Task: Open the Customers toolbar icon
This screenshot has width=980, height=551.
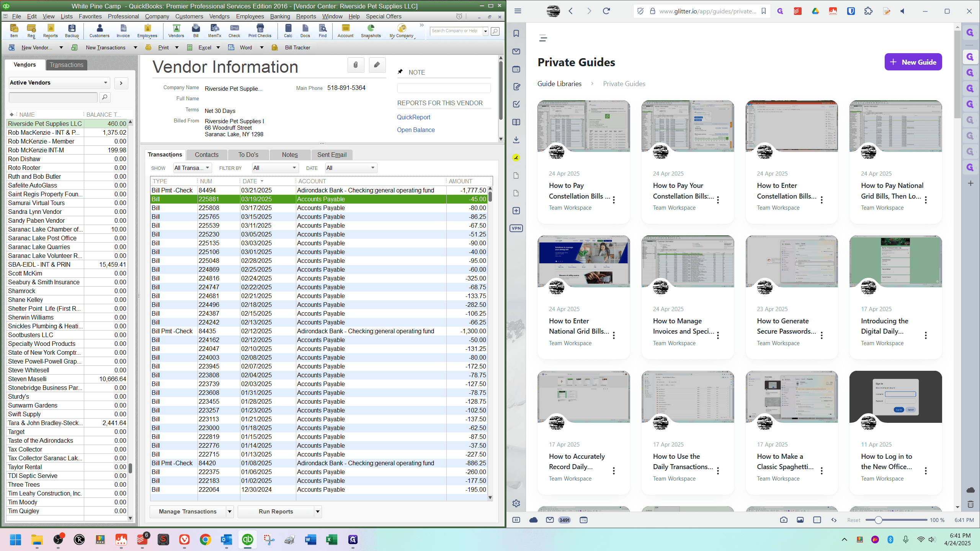Action: [x=99, y=31]
